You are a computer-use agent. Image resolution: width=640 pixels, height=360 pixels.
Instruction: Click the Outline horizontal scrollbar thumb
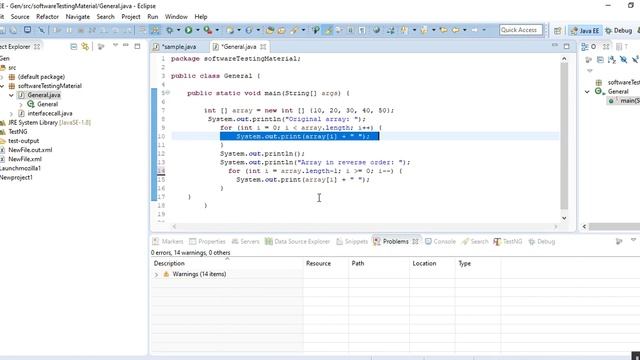pyautogui.click(x=614, y=226)
